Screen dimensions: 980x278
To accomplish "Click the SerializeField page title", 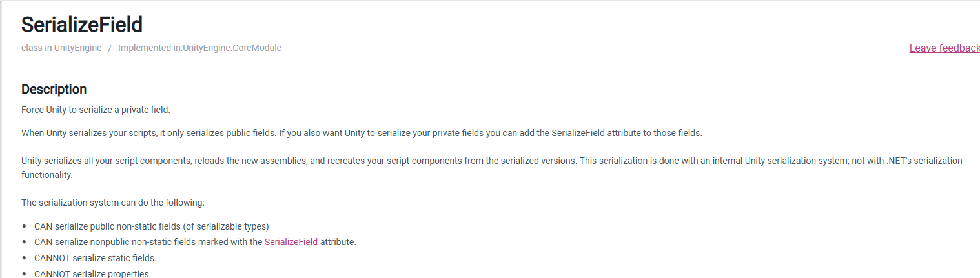I will coord(82,25).
